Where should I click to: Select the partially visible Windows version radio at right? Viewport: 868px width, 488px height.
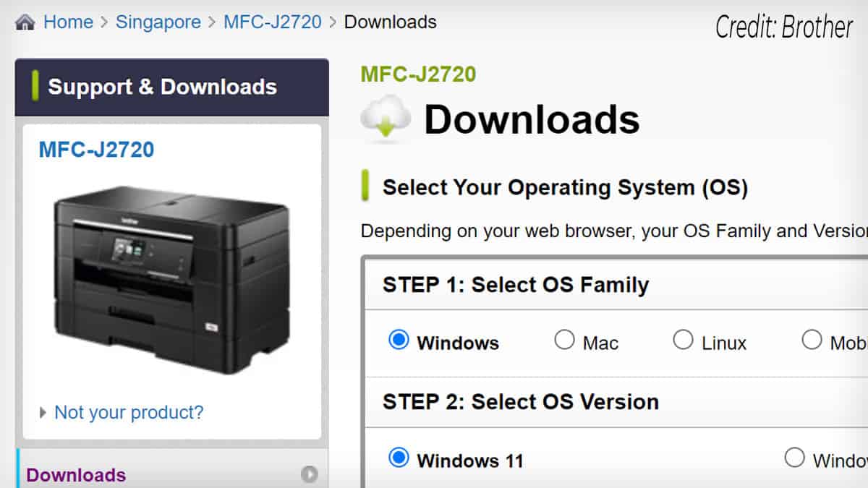[x=794, y=458]
